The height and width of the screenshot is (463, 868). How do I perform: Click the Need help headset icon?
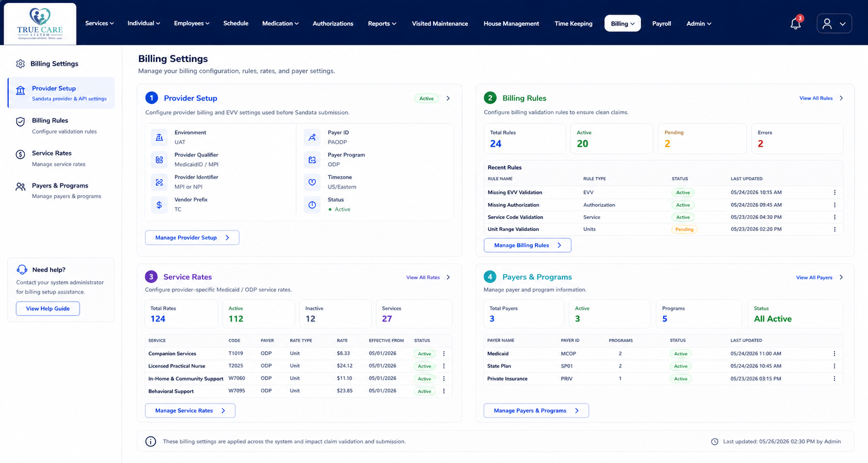(22, 269)
